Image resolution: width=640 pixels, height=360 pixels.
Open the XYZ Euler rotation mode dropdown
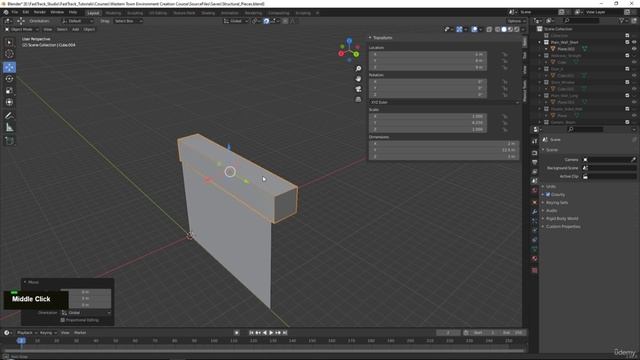tap(444, 102)
